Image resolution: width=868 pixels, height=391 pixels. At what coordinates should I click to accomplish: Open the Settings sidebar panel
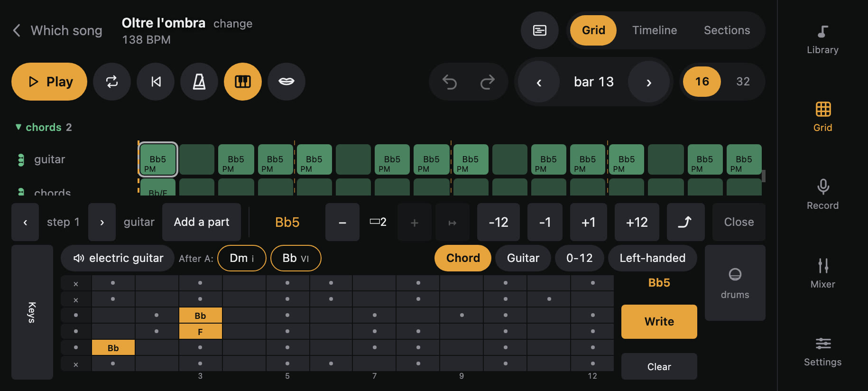tap(823, 351)
